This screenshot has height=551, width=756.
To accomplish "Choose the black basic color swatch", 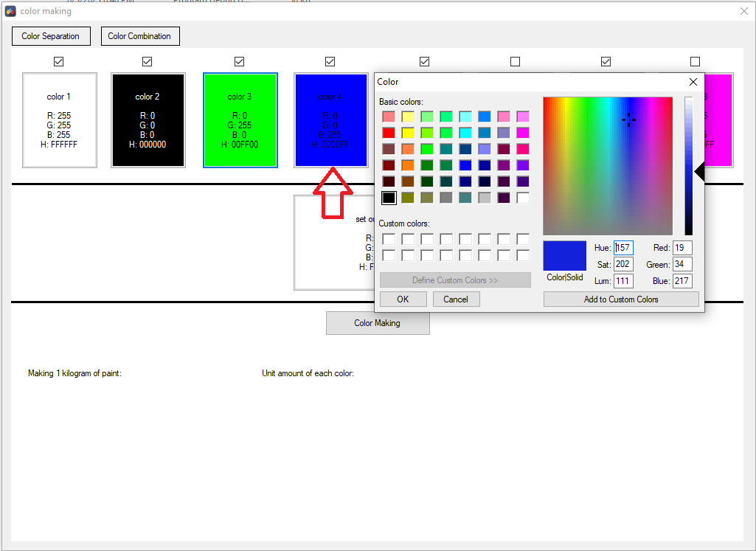I will (x=389, y=198).
